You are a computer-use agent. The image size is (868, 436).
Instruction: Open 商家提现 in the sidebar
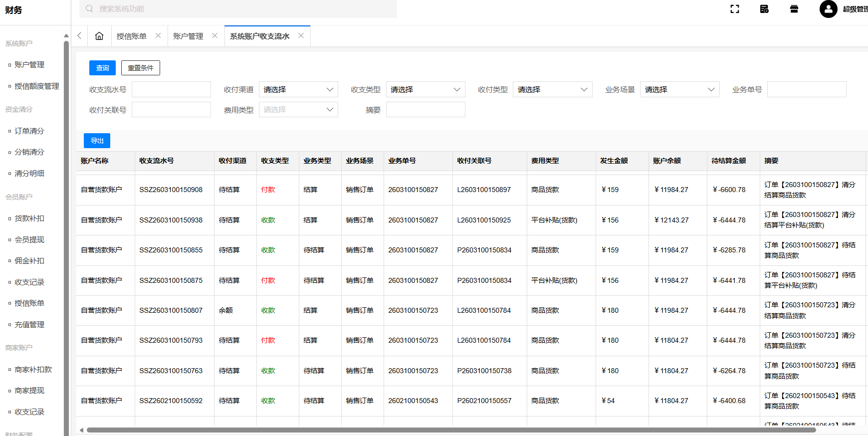tap(29, 391)
